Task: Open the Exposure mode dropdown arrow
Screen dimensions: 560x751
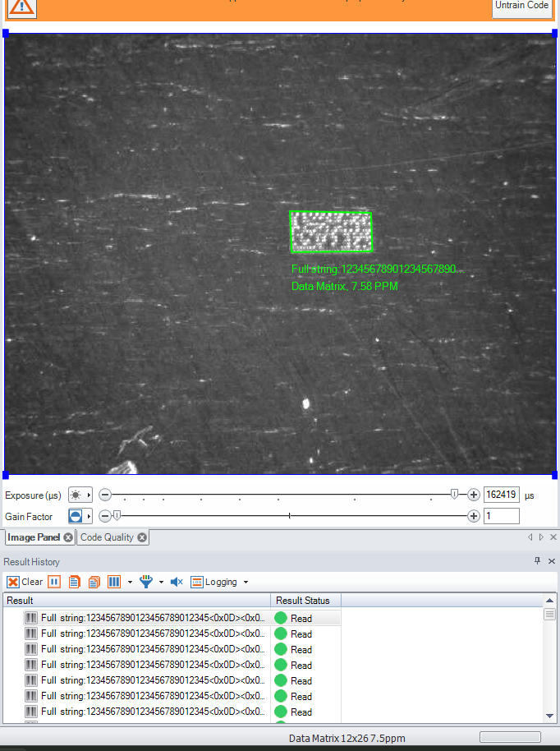Action: pos(89,495)
